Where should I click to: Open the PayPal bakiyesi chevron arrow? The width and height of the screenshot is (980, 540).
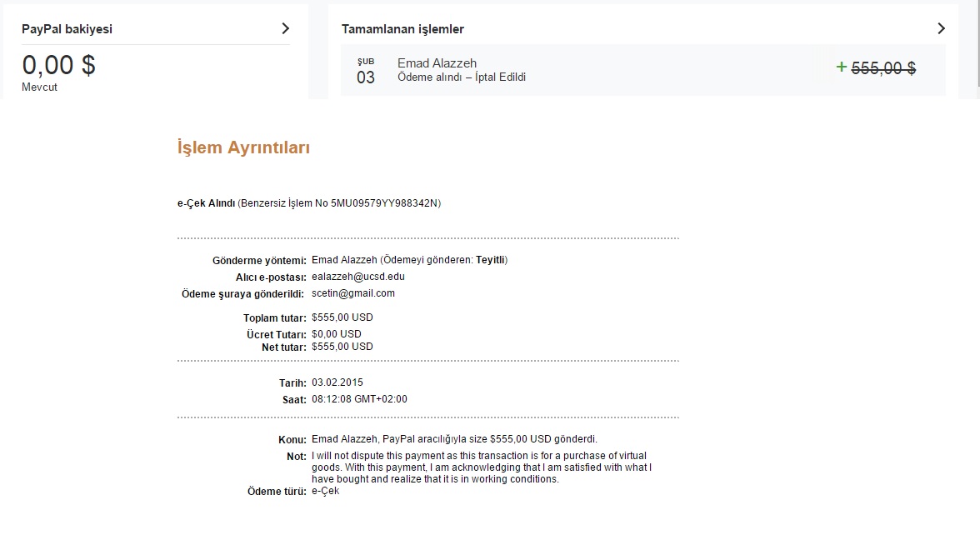(286, 28)
